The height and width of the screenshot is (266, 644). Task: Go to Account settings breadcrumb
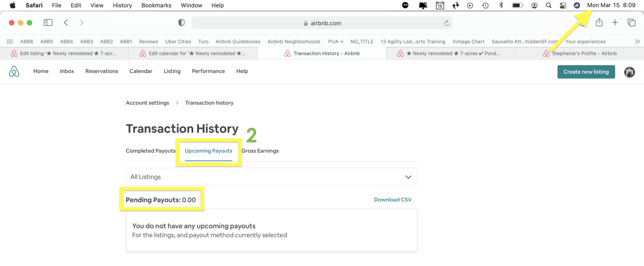click(147, 103)
